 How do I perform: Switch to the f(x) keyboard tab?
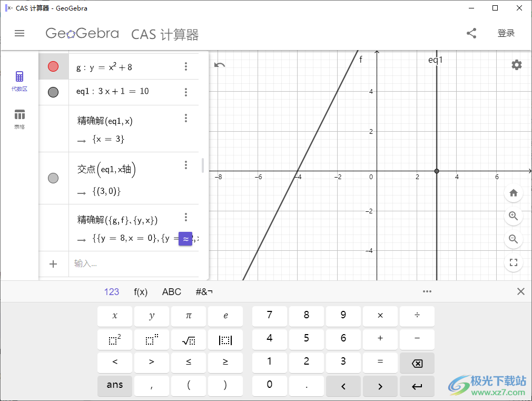pyautogui.click(x=140, y=291)
